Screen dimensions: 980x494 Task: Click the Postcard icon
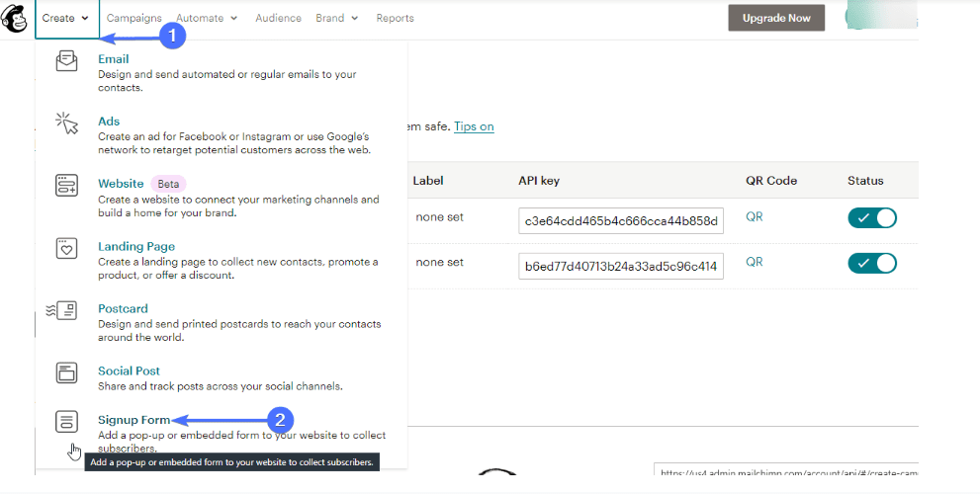pos(62,310)
